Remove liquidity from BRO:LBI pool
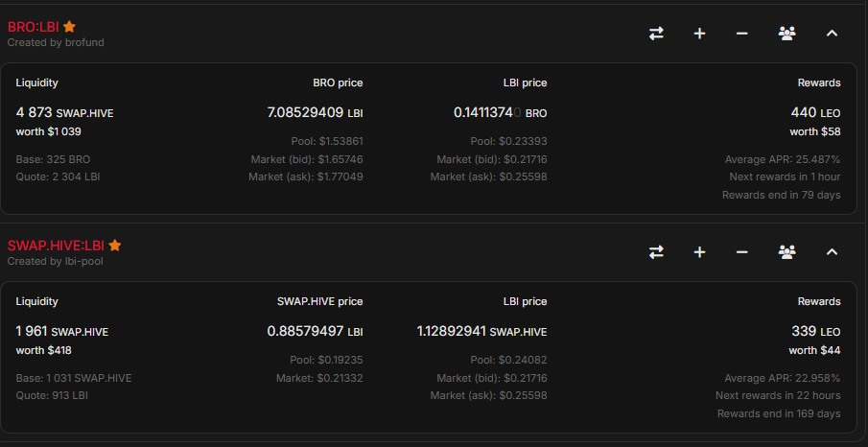The image size is (868, 447). [741, 34]
